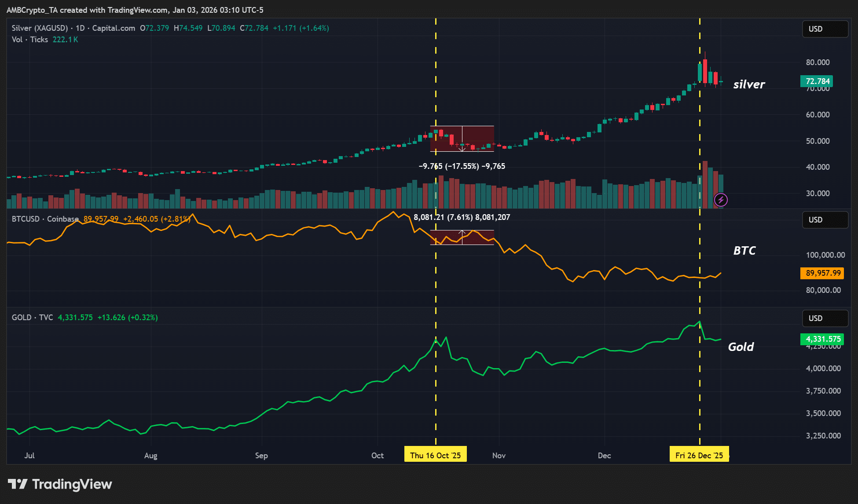858x504 pixels.
Task: Click the green 4,331.575 gold price tag
Action: point(822,339)
